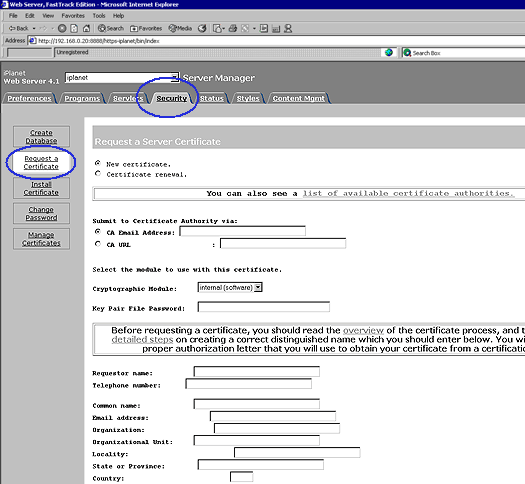Select the New certificate radio option

(98, 163)
